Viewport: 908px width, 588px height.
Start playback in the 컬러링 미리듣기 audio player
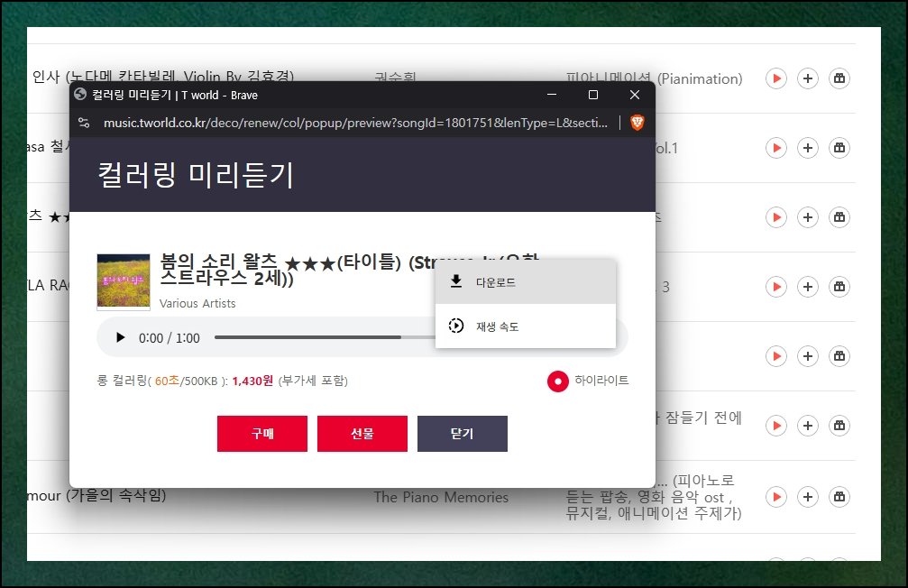pyautogui.click(x=120, y=337)
